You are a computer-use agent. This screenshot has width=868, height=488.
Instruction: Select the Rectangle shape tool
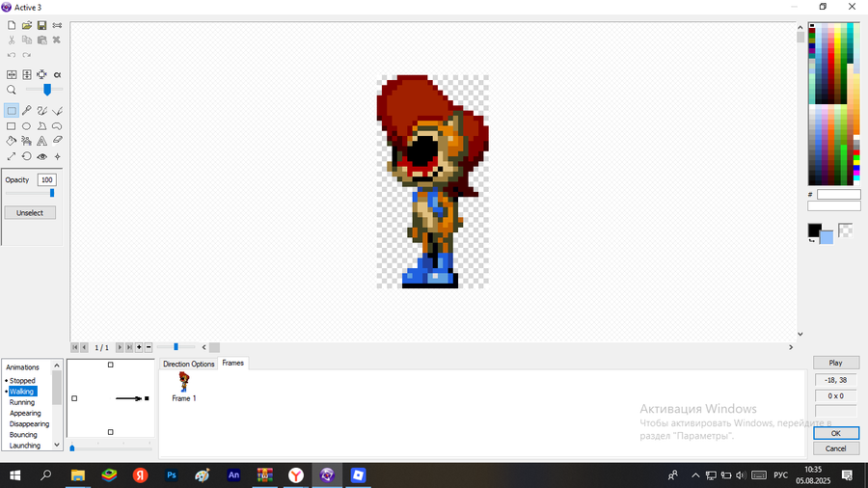click(11, 126)
